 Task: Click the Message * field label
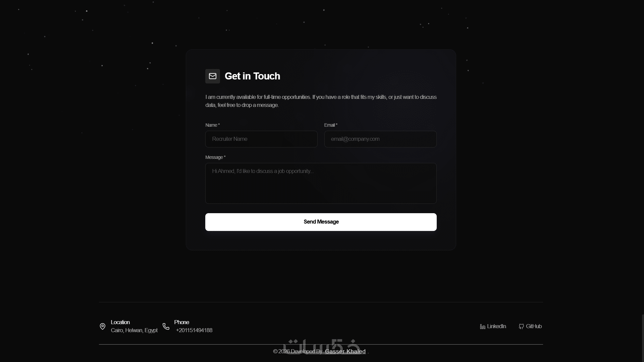(x=215, y=157)
